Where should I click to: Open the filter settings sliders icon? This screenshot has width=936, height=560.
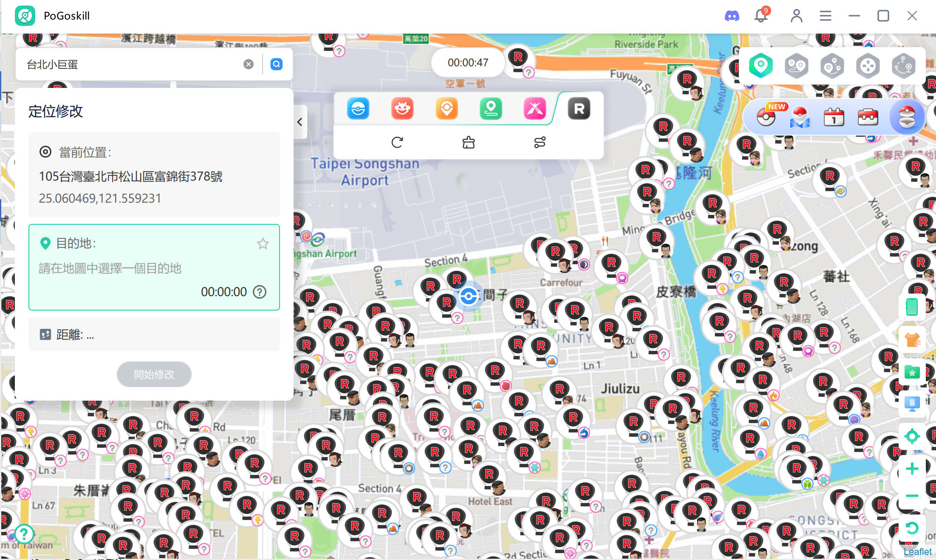pos(540,142)
